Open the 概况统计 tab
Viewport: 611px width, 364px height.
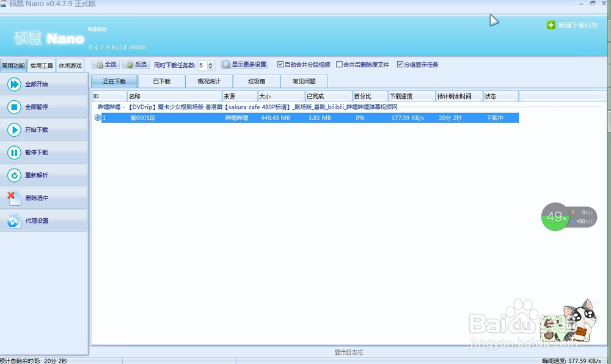pos(209,81)
